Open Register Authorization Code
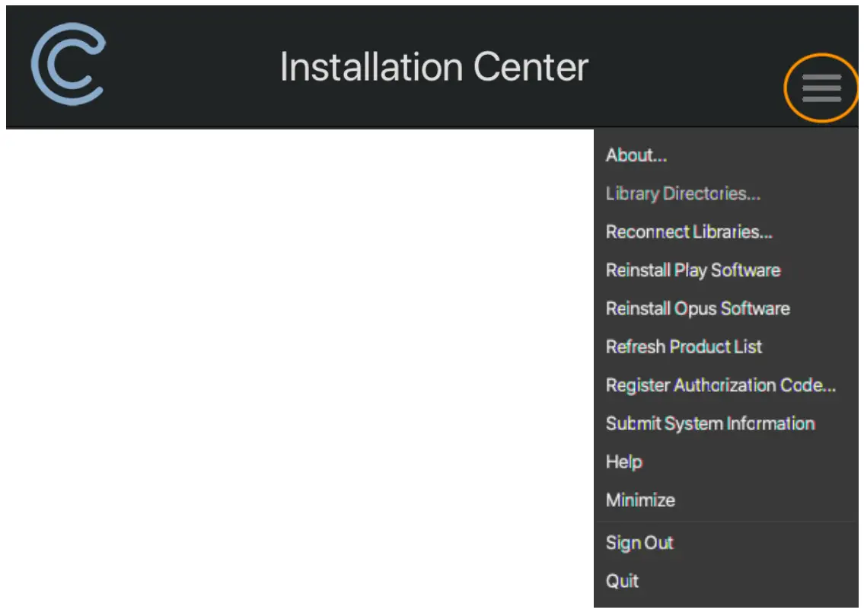The height and width of the screenshot is (616, 864). click(720, 385)
